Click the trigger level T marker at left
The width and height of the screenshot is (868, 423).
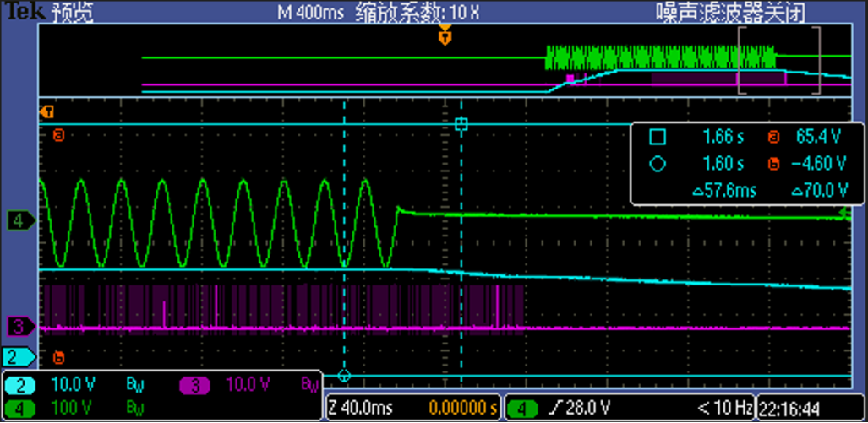pyautogui.click(x=46, y=112)
